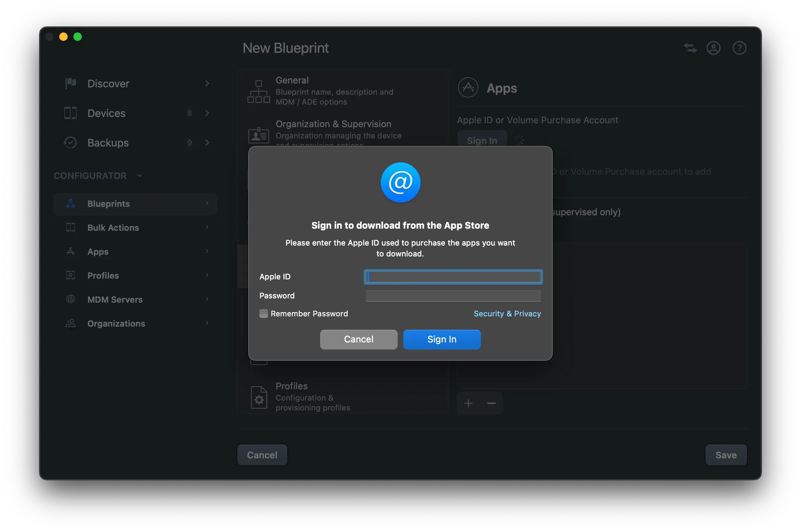Click the MDM Servers globe icon

(71, 299)
